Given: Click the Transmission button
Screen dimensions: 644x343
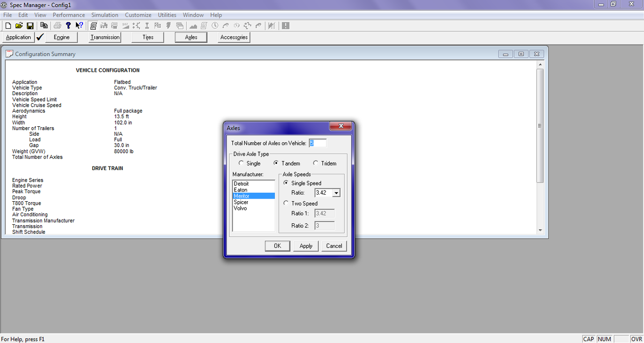Looking at the screenshot, I should coord(105,37).
